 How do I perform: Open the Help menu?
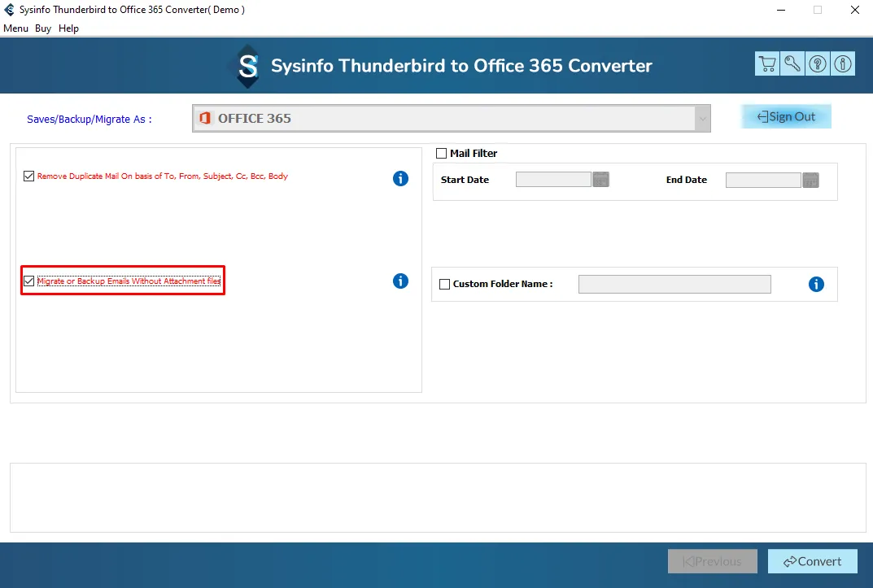pos(68,28)
